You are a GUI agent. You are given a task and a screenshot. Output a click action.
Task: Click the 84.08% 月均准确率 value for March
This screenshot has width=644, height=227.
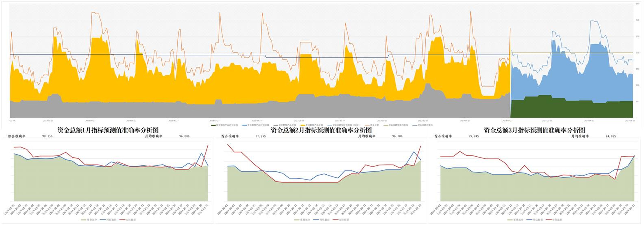click(611, 136)
